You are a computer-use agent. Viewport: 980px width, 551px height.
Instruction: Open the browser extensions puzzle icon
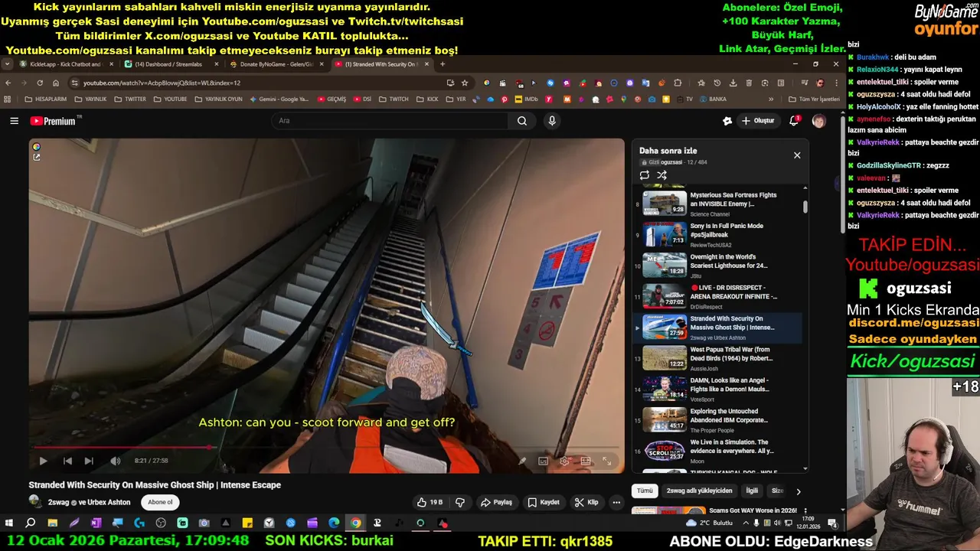(x=678, y=83)
